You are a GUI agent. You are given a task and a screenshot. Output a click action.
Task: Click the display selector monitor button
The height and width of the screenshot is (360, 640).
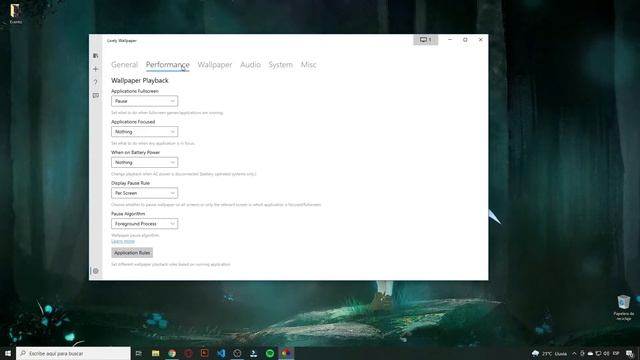tap(425, 40)
